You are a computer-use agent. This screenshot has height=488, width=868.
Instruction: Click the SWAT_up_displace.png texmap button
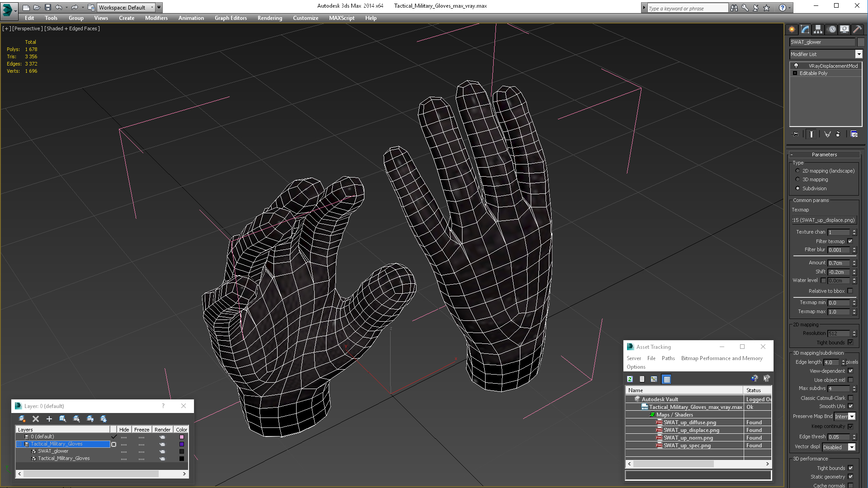click(x=824, y=220)
